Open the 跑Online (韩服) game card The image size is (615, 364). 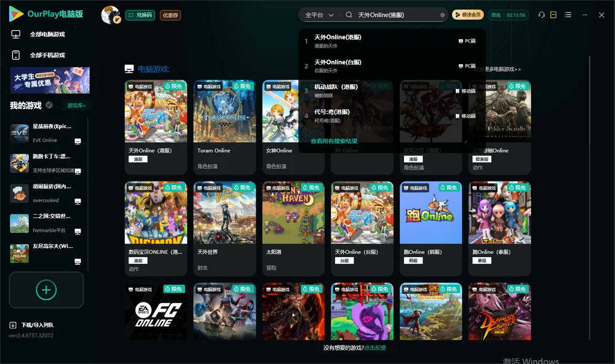pos(431,228)
